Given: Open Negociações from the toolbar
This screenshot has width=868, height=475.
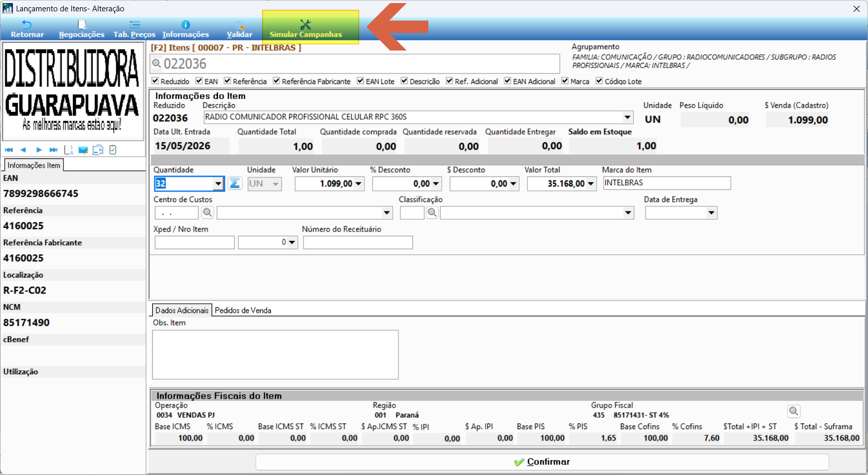Looking at the screenshot, I should (82, 29).
